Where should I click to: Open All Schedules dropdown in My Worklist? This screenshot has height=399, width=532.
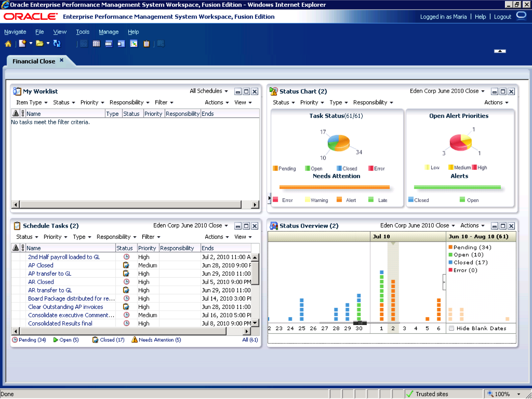pyautogui.click(x=209, y=91)
